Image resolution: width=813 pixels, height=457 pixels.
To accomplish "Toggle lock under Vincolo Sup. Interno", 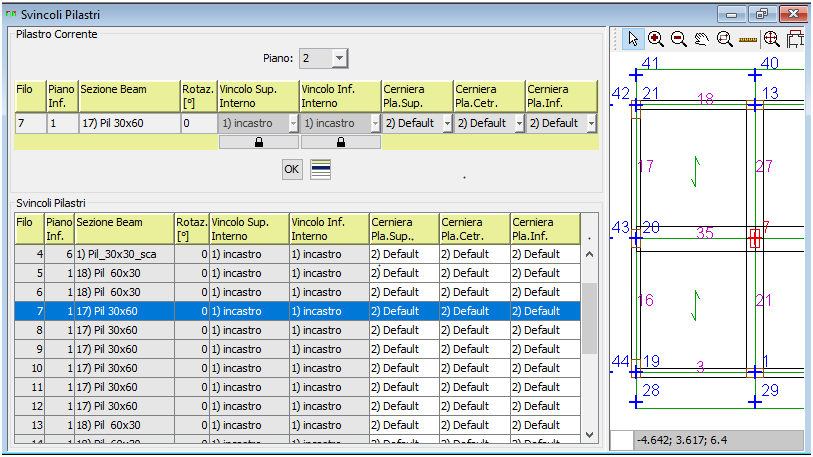I will (258, 143).
